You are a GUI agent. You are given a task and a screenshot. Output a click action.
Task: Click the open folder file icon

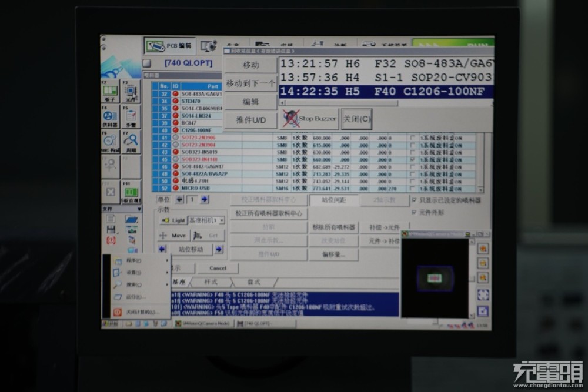pos(131,219)
